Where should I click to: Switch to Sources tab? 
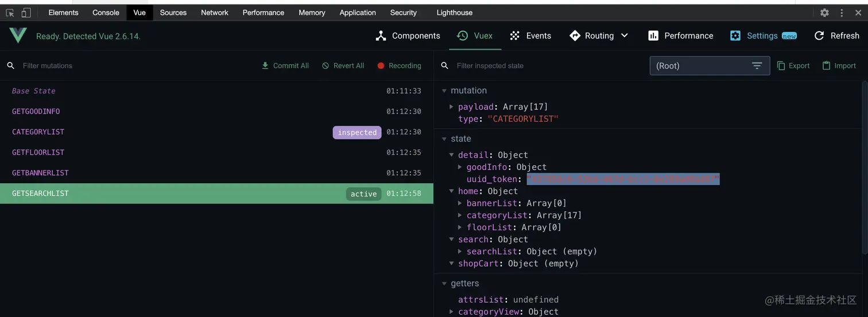tap(173, 13)
